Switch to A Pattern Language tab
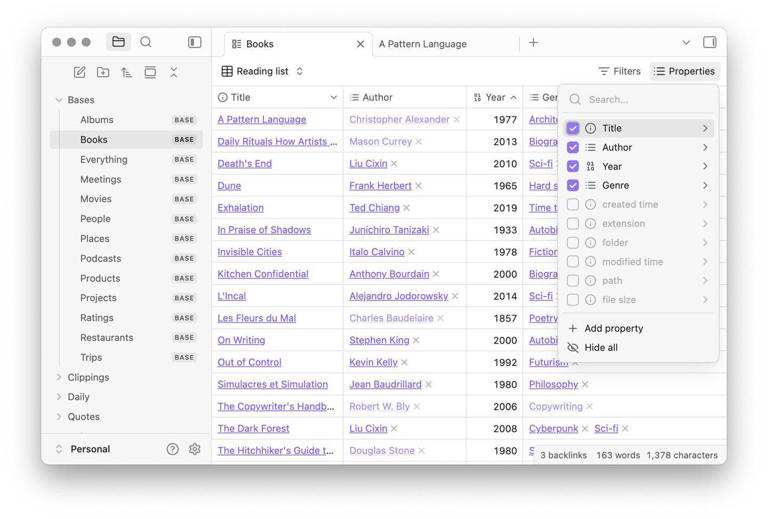Image resolution: width=768 pixels, height=519 pixels. click(423, 44)
